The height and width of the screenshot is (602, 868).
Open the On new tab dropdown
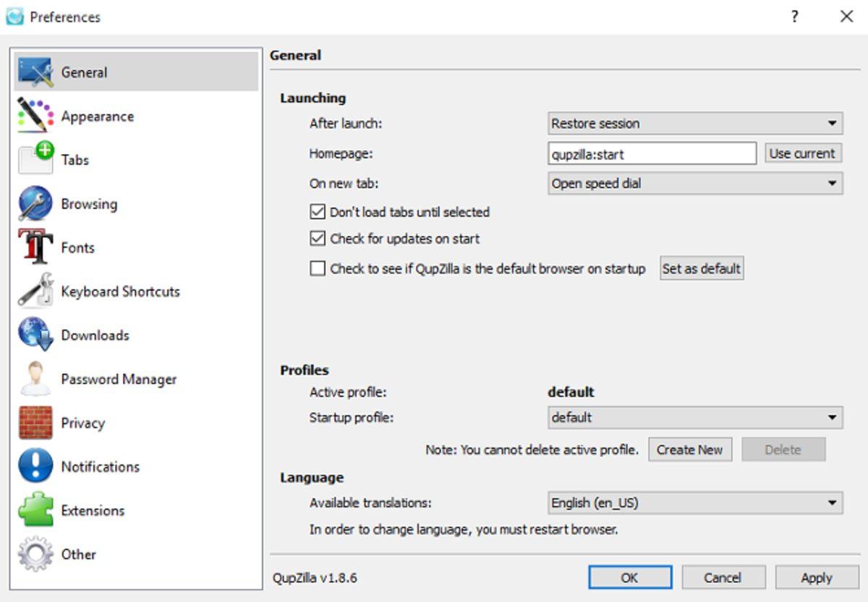[694, 184]
